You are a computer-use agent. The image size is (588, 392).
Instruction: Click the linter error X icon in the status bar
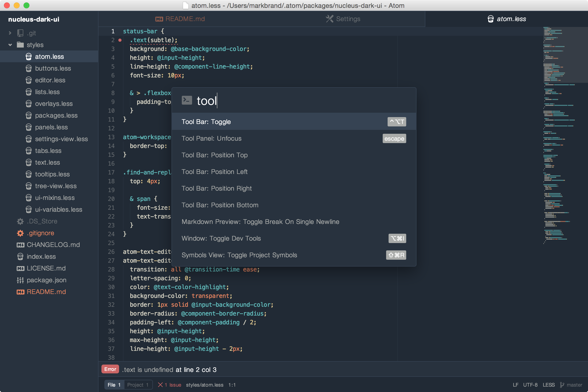[160, 385]
